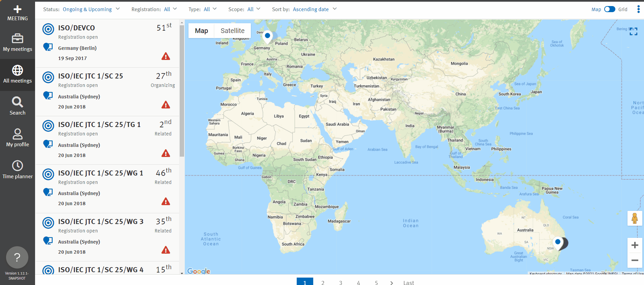
Task: Click warning icon for ISO/IEC JTC 1/SC 25
Action: (x=166, y=105)
